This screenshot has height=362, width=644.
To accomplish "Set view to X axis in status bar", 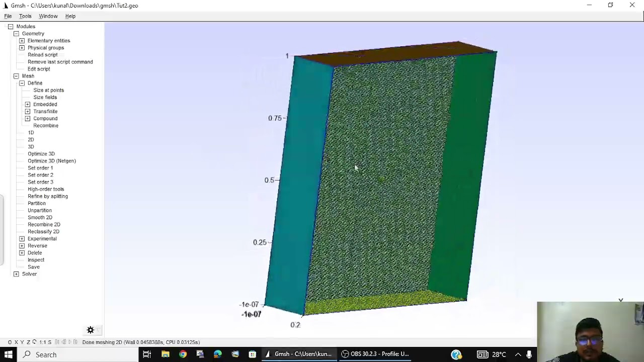I will [16, 342].
